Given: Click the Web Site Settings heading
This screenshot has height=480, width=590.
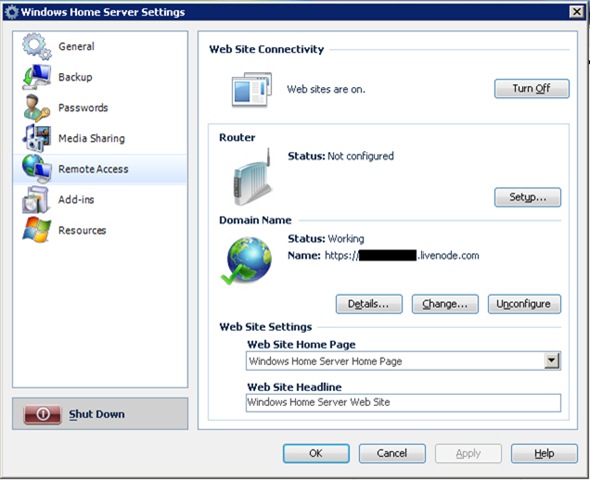Looking at the screenshot, I should coord(266,327).
